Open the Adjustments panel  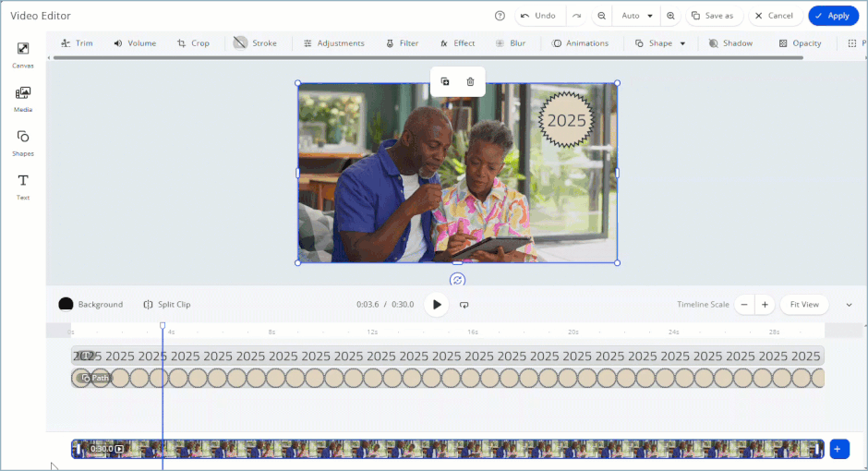coord(333,43)
